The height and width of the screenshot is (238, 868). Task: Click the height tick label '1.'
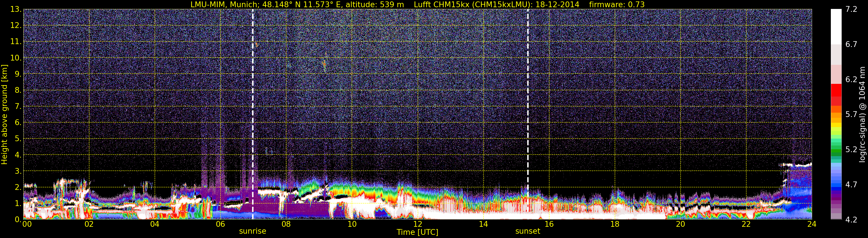(x=18, y=203)
